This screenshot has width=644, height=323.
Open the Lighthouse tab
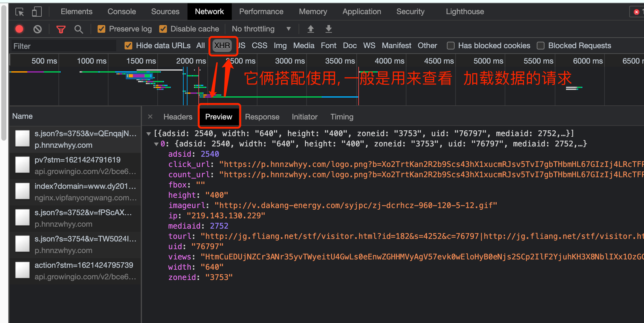(x=465, y=12)
